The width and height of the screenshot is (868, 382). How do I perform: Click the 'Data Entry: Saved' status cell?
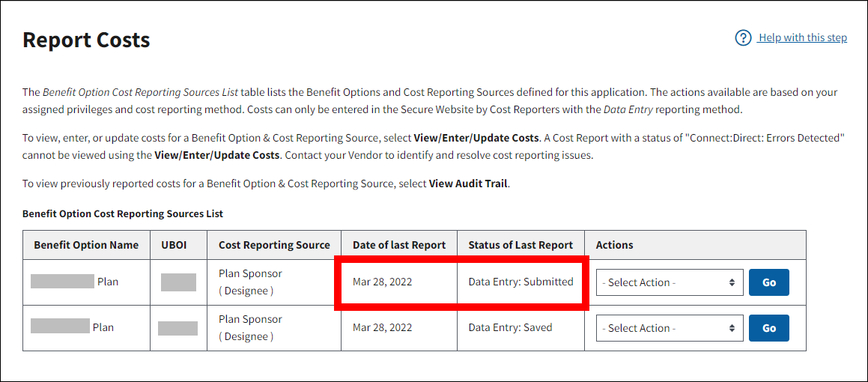point(510,328)
